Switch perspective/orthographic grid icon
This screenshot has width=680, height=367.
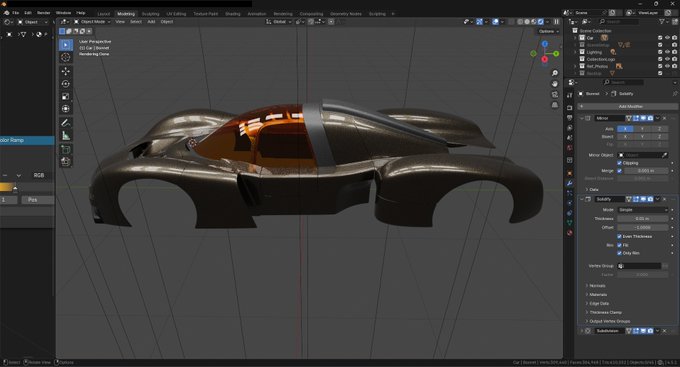tap(555, 105)
